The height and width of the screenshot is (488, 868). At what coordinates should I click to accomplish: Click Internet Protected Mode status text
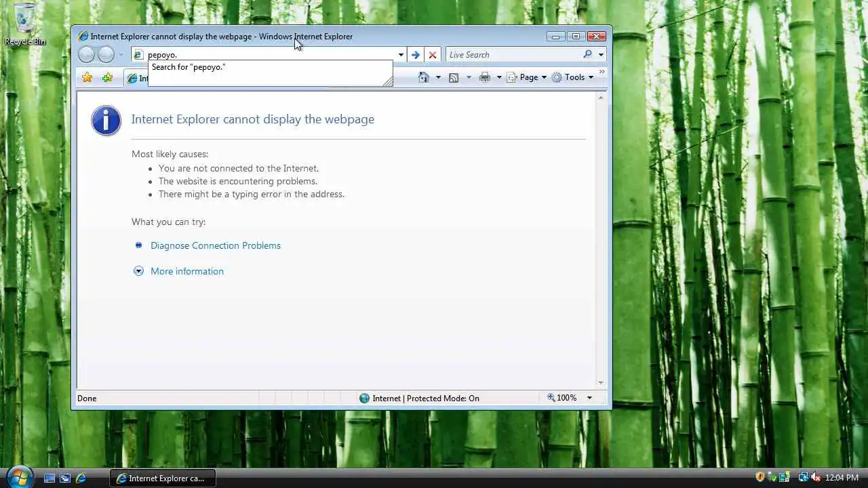coord(426,399)
